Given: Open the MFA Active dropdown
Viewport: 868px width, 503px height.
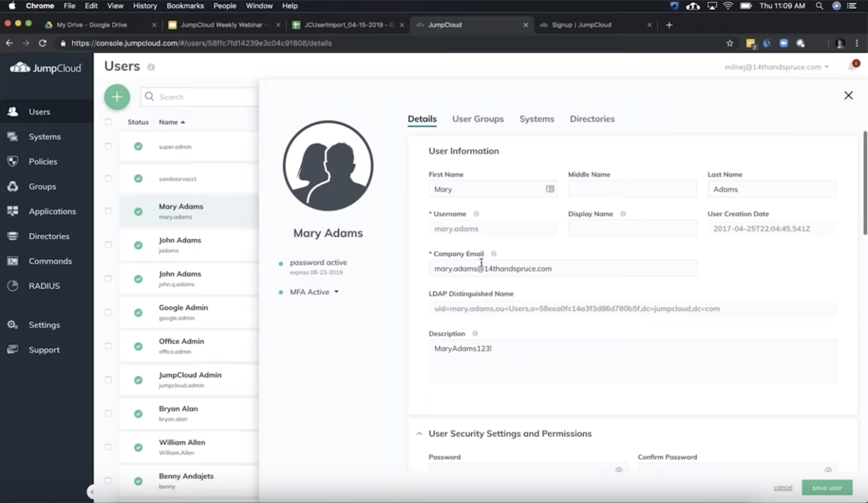Looking at the screenshot, I should tap(314, 292).
